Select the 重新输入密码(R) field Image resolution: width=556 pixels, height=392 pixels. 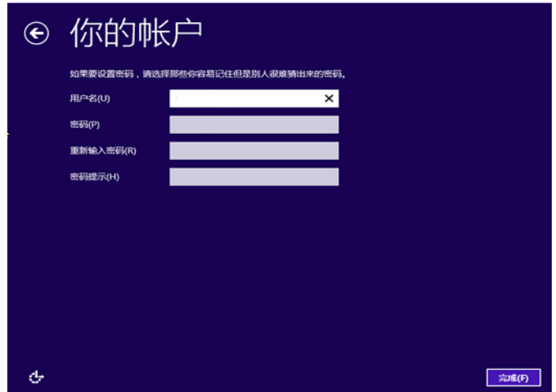[x=254, y=151]
